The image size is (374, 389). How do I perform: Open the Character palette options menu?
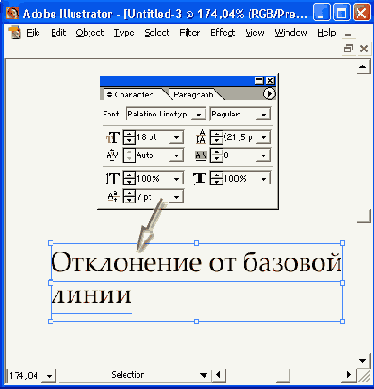(269, 94)
